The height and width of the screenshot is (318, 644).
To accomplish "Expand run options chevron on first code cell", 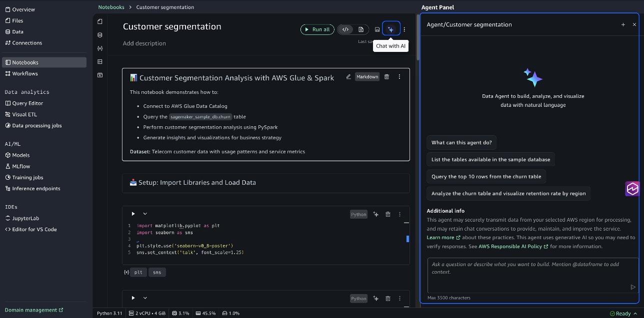I will tap(145, 214).
